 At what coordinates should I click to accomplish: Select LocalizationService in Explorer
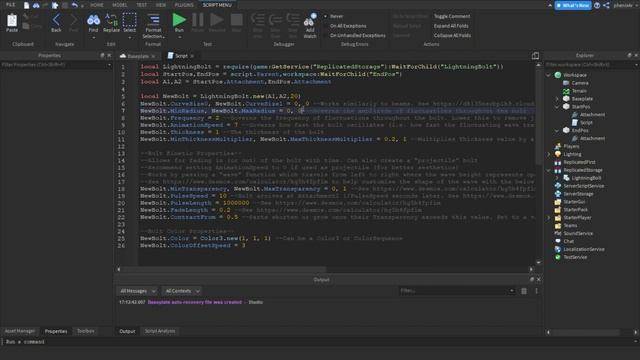[x=584, y=249]
